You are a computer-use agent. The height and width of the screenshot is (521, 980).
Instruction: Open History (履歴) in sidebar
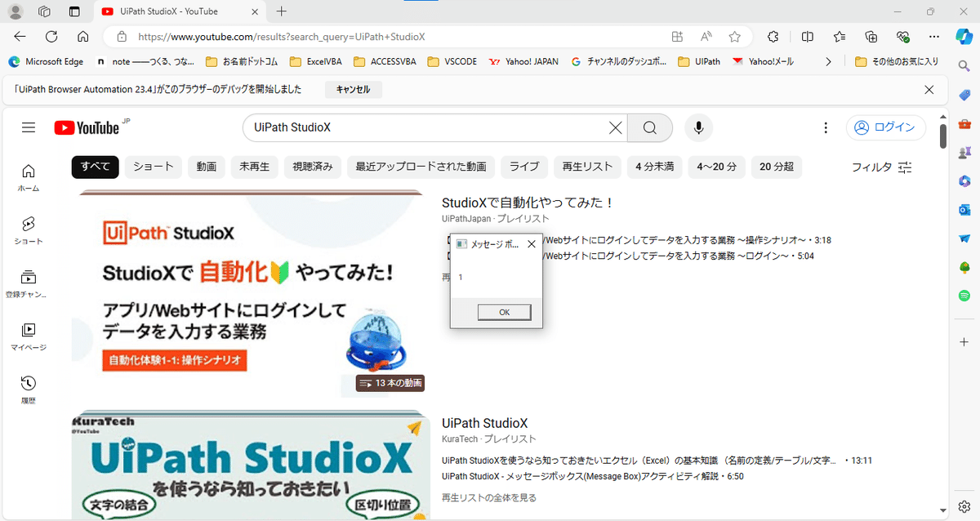(29, 390)
